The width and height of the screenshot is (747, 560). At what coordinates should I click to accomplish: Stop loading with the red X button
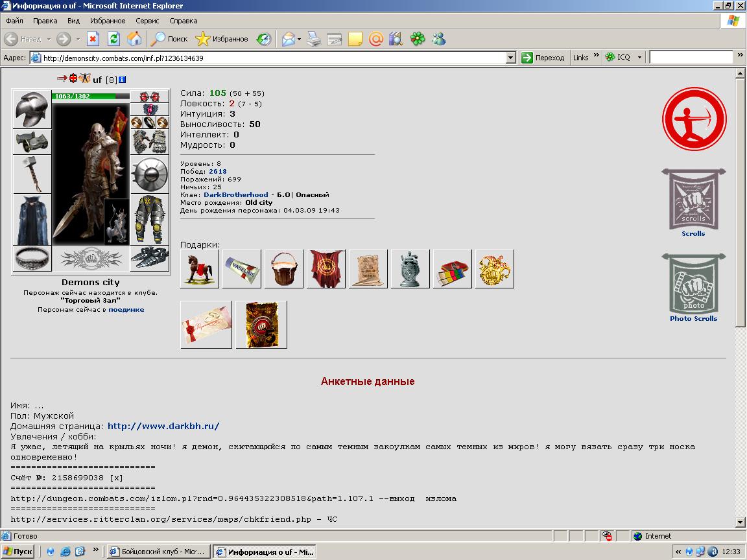coord(93,39)
